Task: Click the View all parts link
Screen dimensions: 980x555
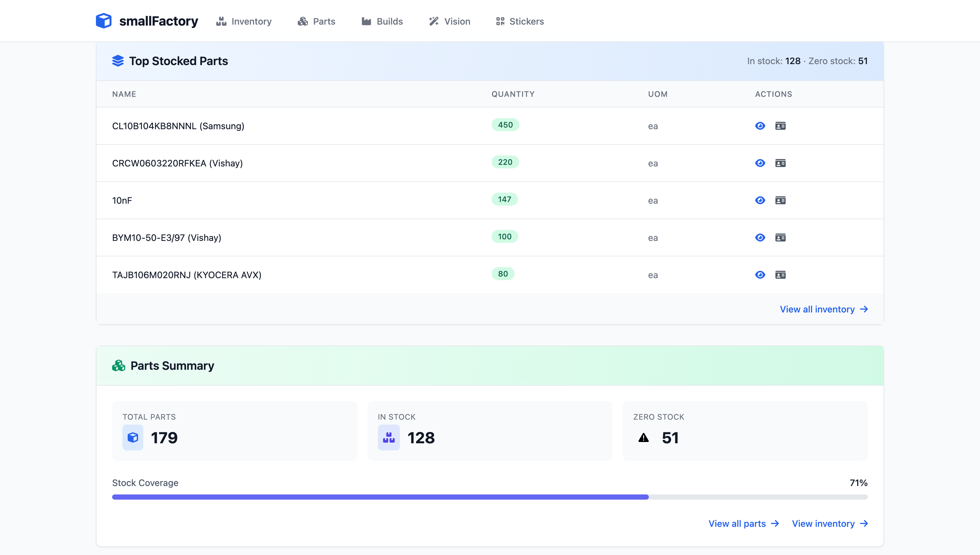Action: 743,523
